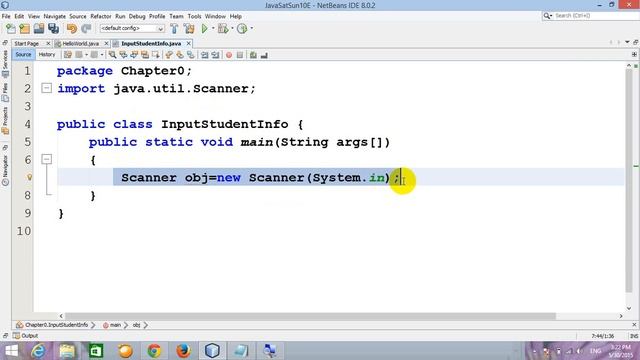This screenshot has width=640, height=360.
Task: Click the red Start Macro Recording icon
Action: point(229,55)
